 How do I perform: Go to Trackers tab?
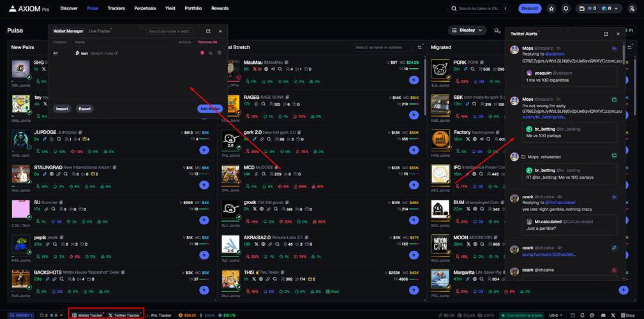[116, 8]
